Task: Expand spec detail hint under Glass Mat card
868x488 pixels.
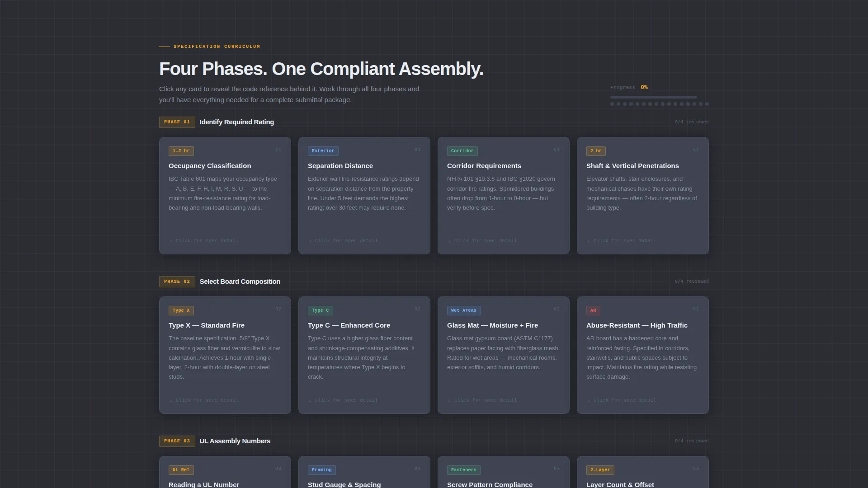Action: click(x=482, y=400)
